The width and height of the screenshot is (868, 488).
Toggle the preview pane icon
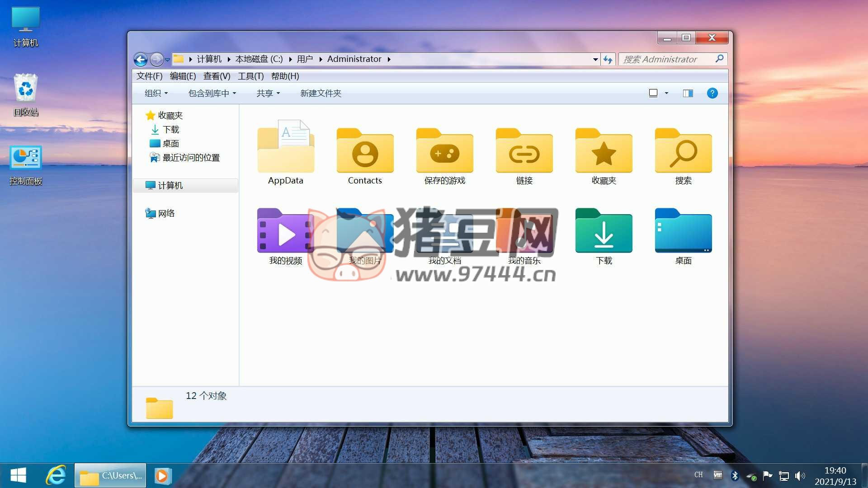point(688,93)
